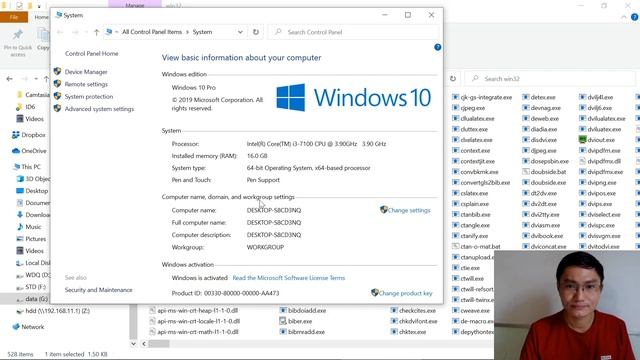Image resolution: width=640 pixels, height=360 pixels.
Task: Click the Device Manager shield icon
Action: 57,71
